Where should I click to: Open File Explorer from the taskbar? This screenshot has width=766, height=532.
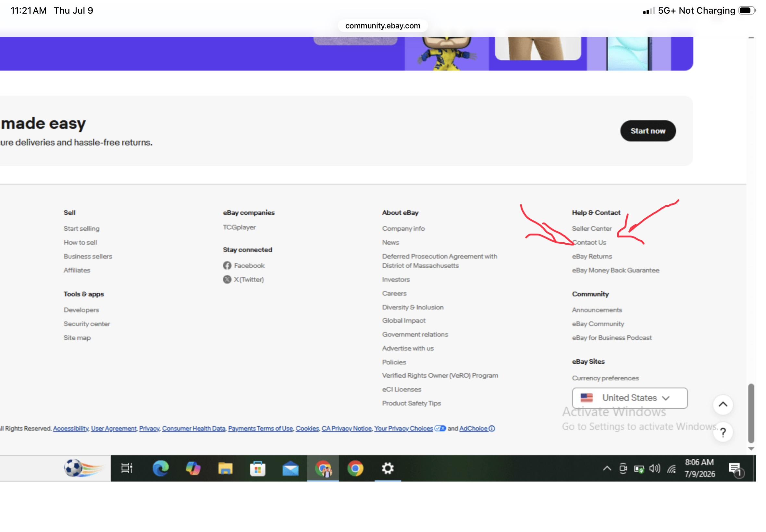pos(225,468)
